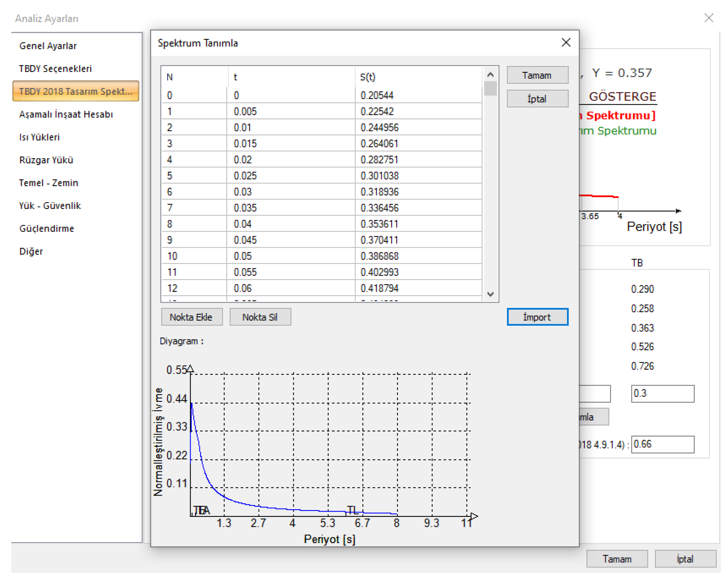Click the TB input field showing 0.3
728x578 pixels.
pos(662,393)
